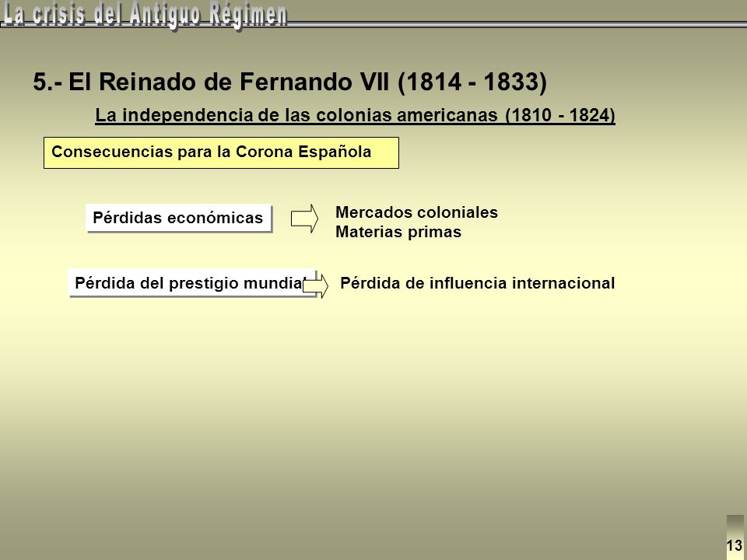Select text 'Pérdida de influencia internacional'
The width and height of the screenshot is (747, 560).
pyautogui.click(x=477, y=283)
